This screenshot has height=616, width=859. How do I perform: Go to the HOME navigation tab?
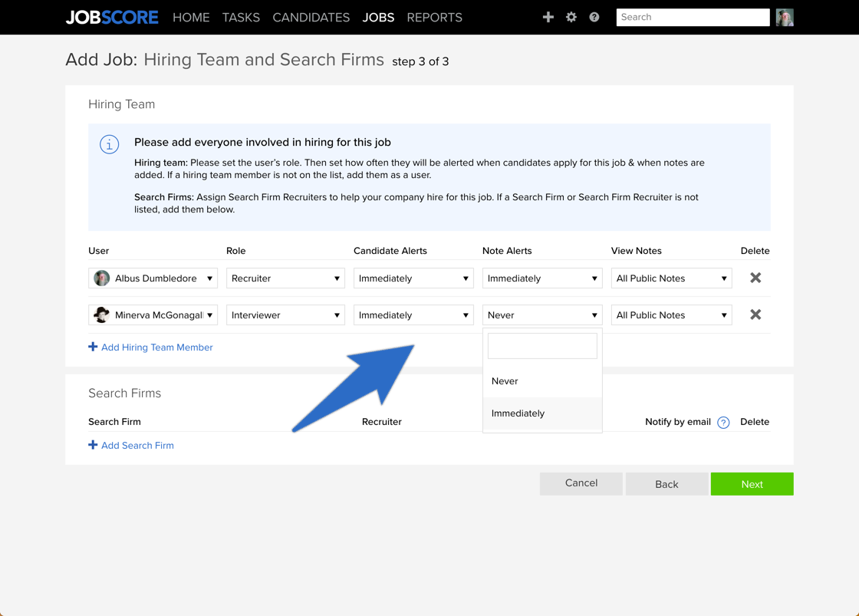pyautogui.click(x=191, y=18)
